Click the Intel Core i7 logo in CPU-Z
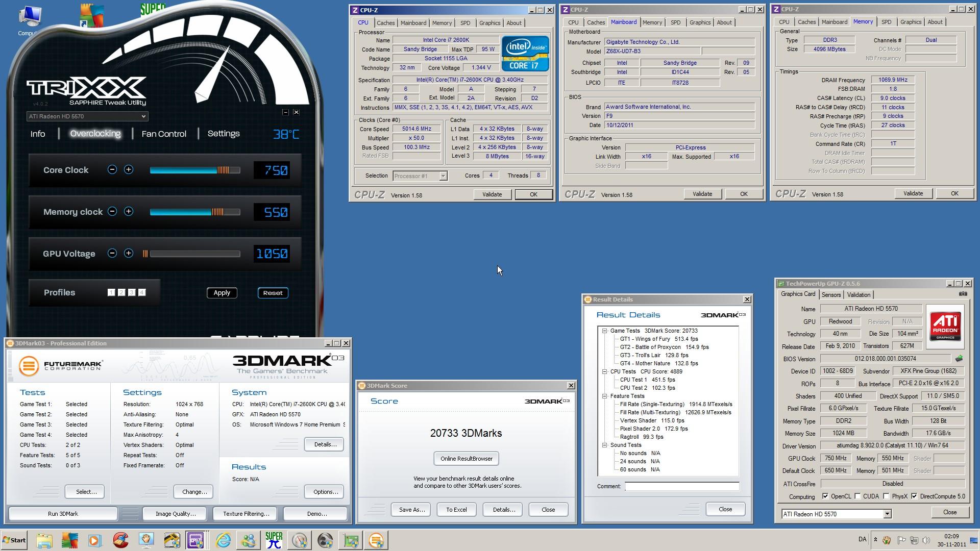The image size is (980, 551). click(x=525, y=53)
